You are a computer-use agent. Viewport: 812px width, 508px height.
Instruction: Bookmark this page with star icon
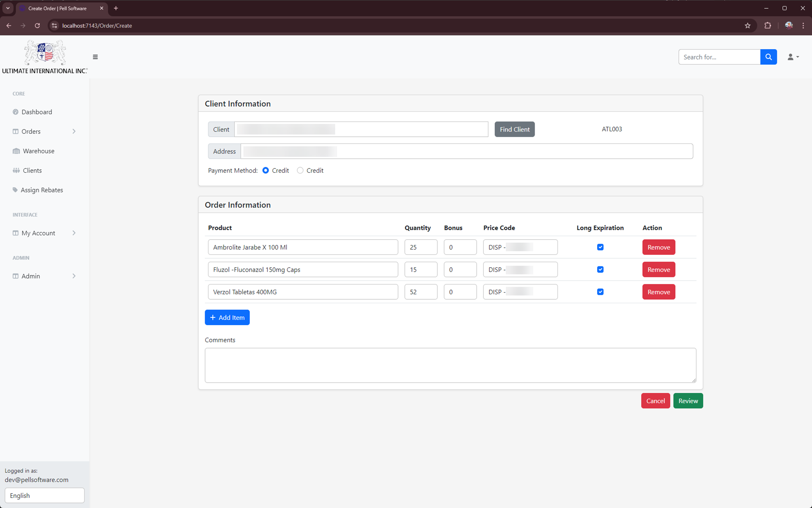coord(747,25)
